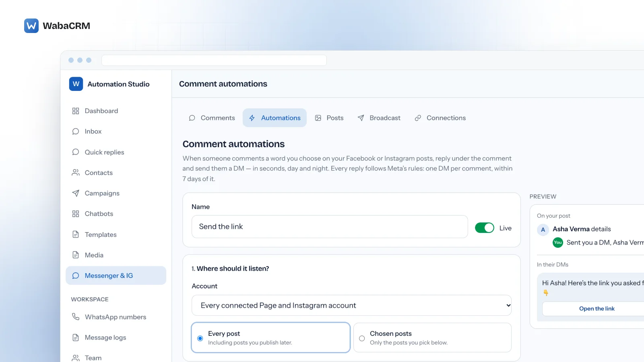This screenshot has width=644, height=362.
Task: Click the Asha Verma avatar in preview
Action: click(x=543, y=230)
